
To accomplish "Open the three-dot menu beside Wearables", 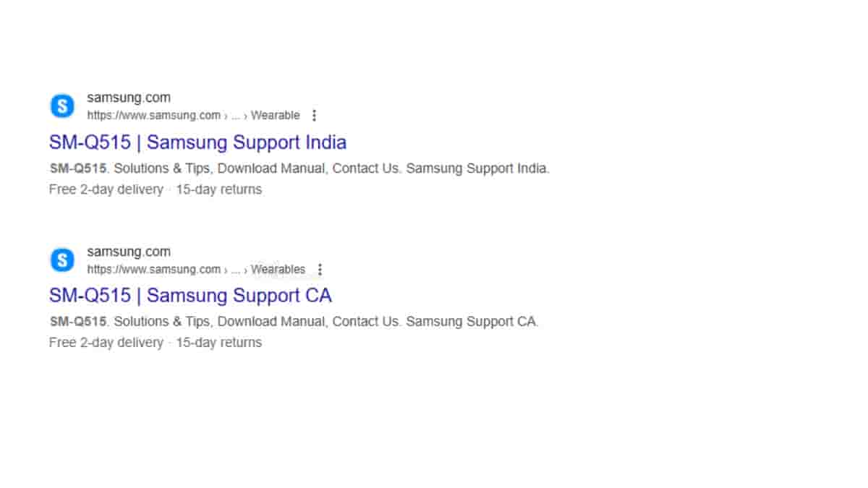I will point(320,270).
